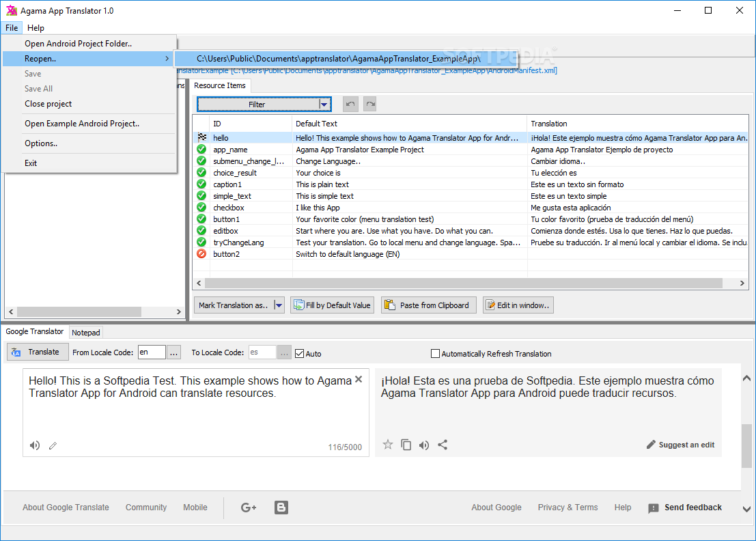Click the table horizontal scrollbar thumb
756x541 pixels.
pos(463,283)
